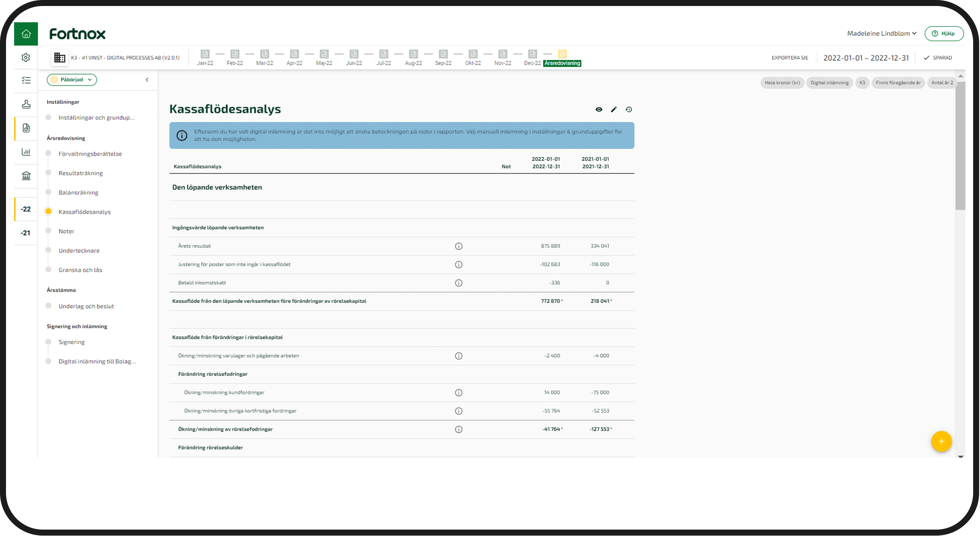Viewport: 980px width, 536px height.
Task: Open the Påbörjad status dropdown
Action: 72,80
